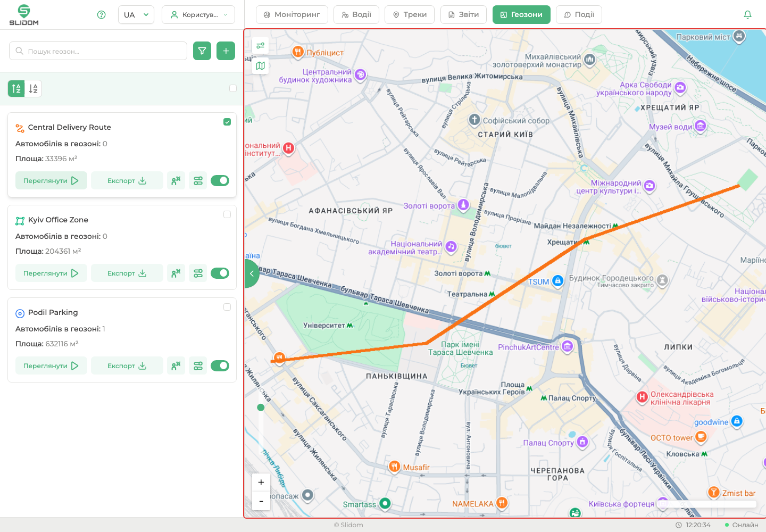Collapse the side panel with arrow handle
This screenshot has width=766, height=532.
coord(252,273)
